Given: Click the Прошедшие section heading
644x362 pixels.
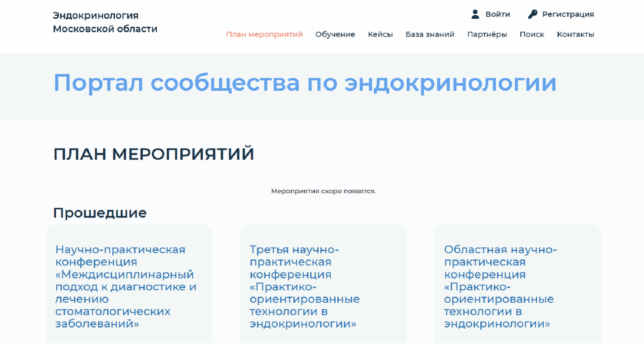Looking at the screenshot, I should coord(100,213).
